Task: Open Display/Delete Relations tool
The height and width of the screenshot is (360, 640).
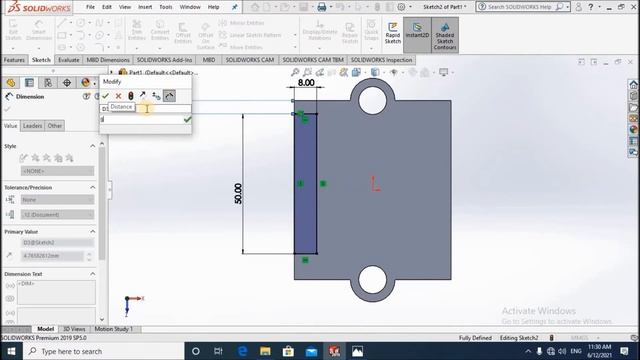Action: 320,31
